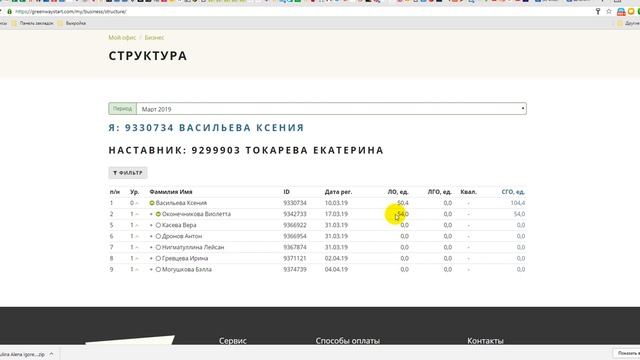
Task: Open the yellow round extension icon
Action: click(631, 11)
